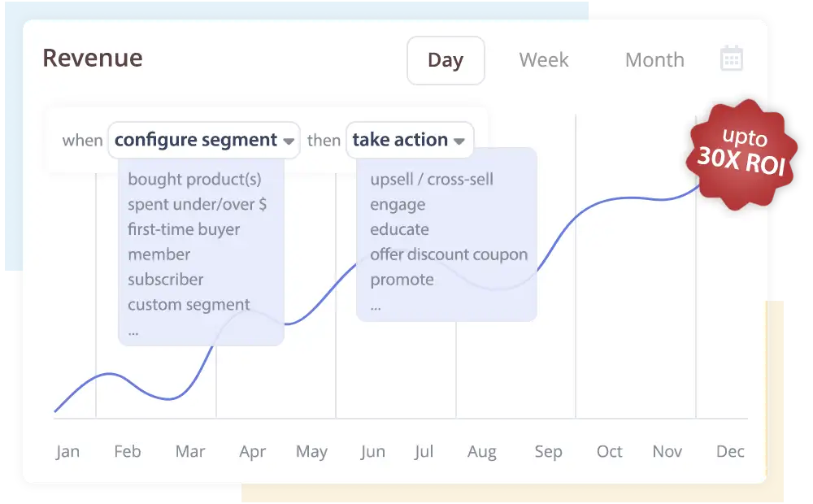Click the 'Jan' axis label
The width and height of the screenshot is (813, 504).
[68, 451]
